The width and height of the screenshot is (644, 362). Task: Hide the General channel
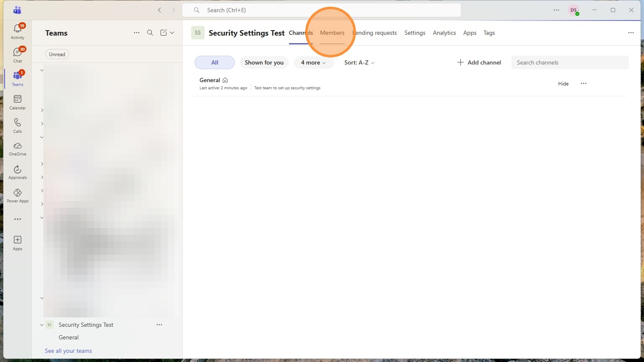pos(563,83)
